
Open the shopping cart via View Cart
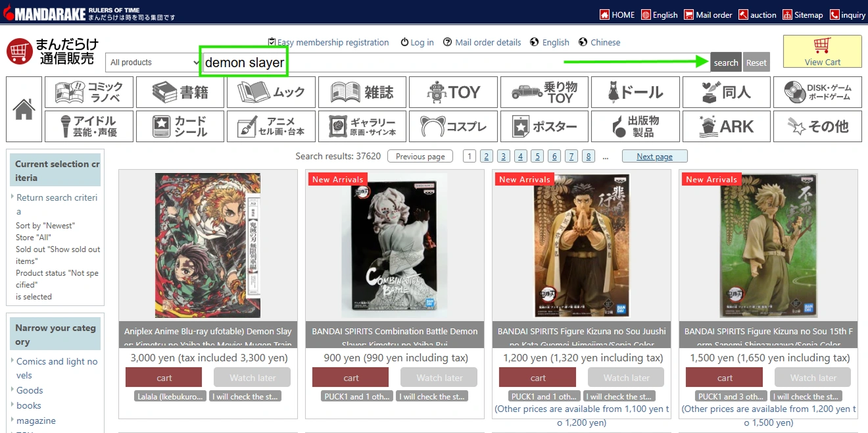(822, 51)
